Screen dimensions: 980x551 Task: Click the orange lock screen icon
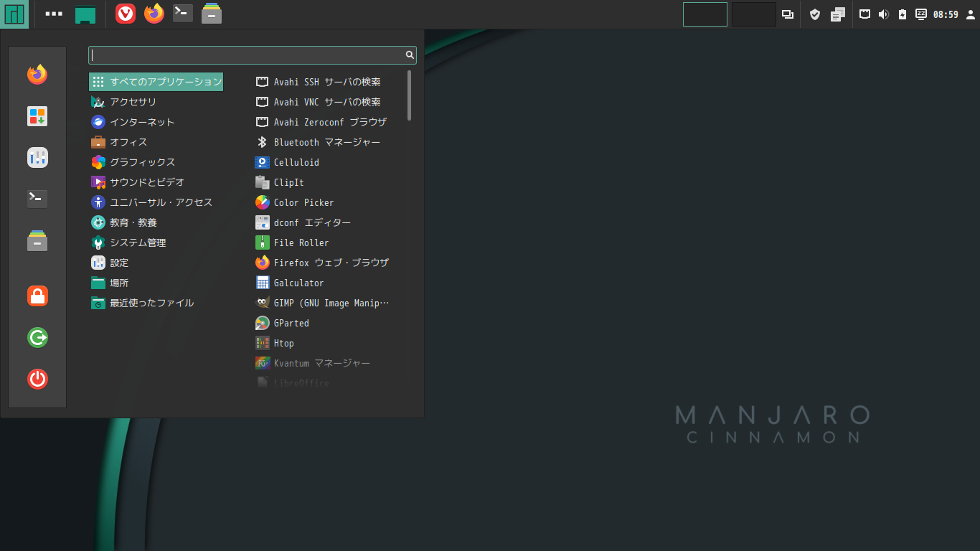37,296
